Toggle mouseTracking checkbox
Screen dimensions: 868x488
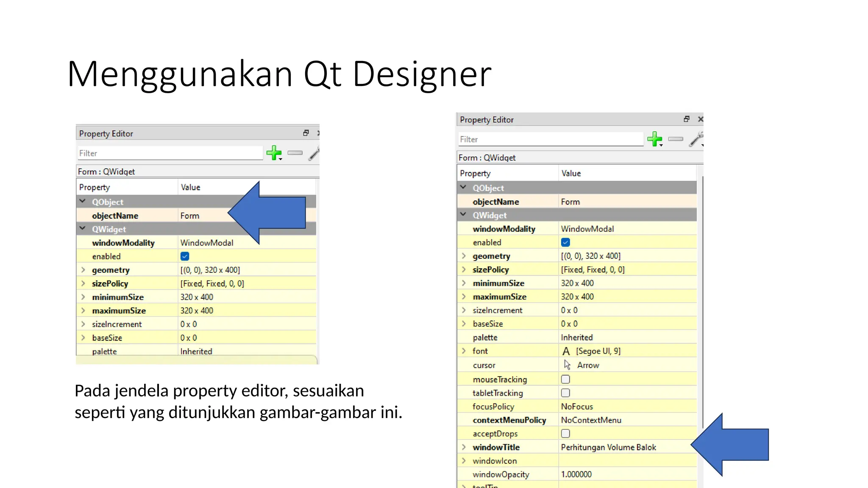[565, 379]
